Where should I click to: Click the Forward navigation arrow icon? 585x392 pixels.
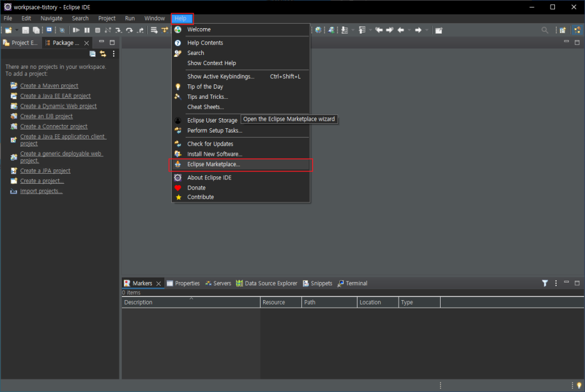tap(418, 30)
